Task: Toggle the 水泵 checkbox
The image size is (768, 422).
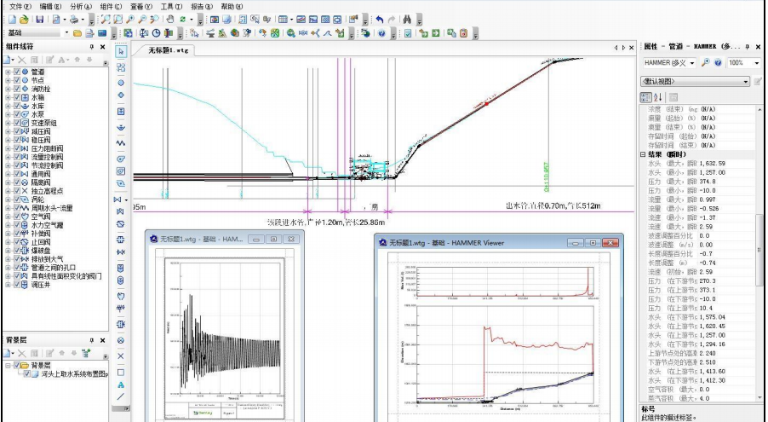Action: [17, 114]
